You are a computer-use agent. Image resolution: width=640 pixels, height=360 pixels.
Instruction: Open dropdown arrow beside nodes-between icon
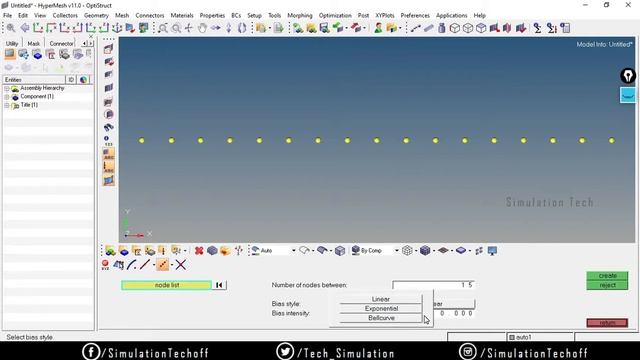[x=172, y=265]
